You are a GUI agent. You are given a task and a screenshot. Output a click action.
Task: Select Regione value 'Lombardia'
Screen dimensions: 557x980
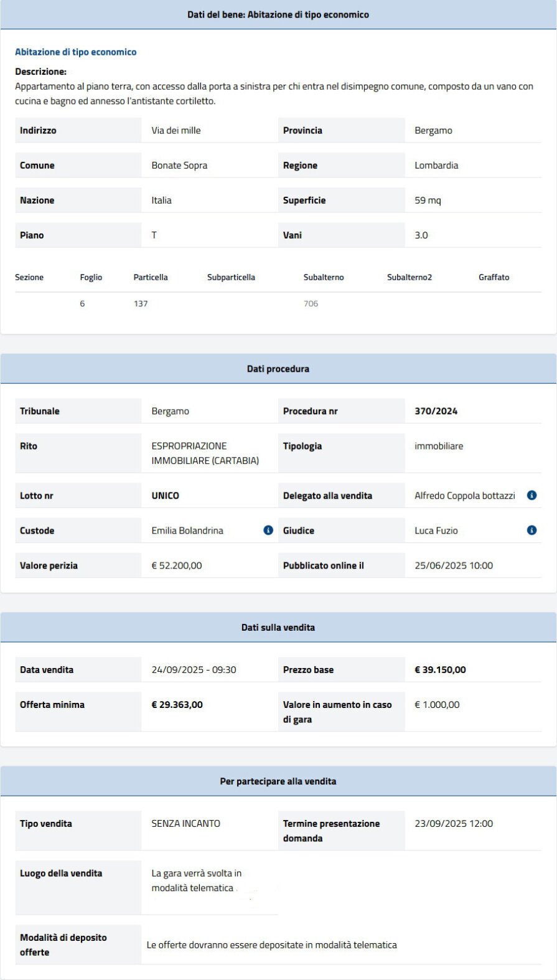(x=436, y=166)
